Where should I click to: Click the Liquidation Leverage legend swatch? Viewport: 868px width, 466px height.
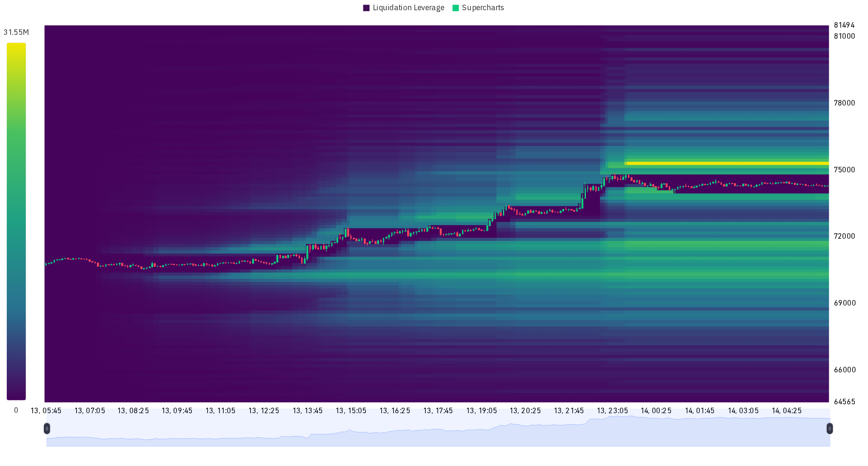point(366,8)
